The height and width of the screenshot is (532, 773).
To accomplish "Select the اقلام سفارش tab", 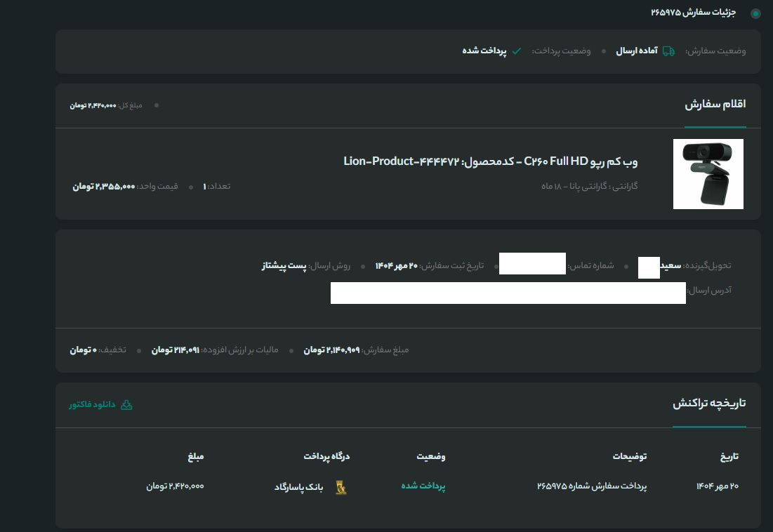I will coord(715,105).
